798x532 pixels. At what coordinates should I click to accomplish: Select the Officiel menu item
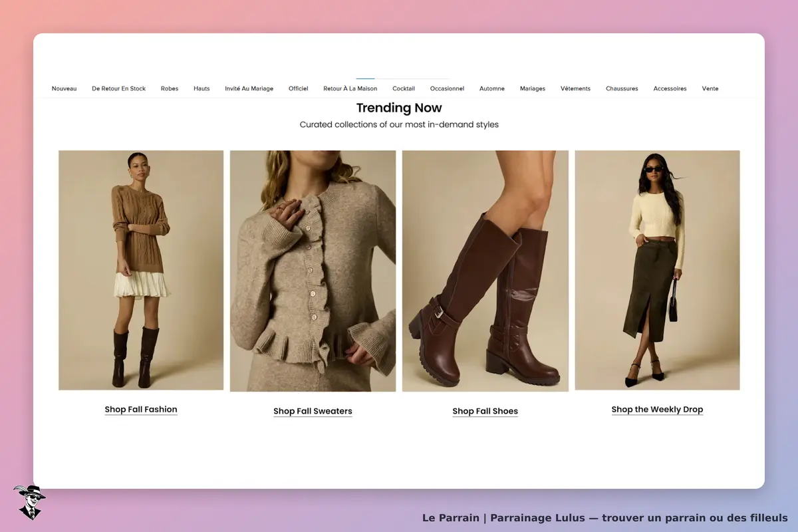click(299, 88)
